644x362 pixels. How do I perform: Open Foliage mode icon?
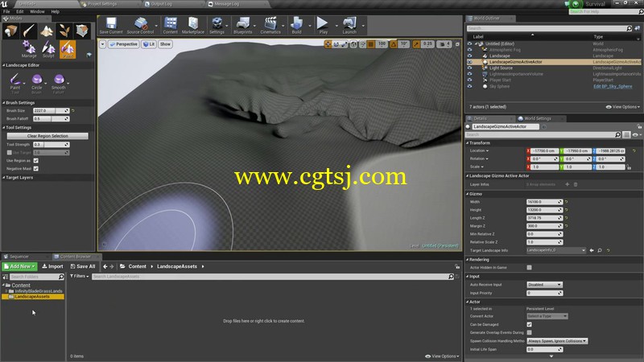point(64,31)
